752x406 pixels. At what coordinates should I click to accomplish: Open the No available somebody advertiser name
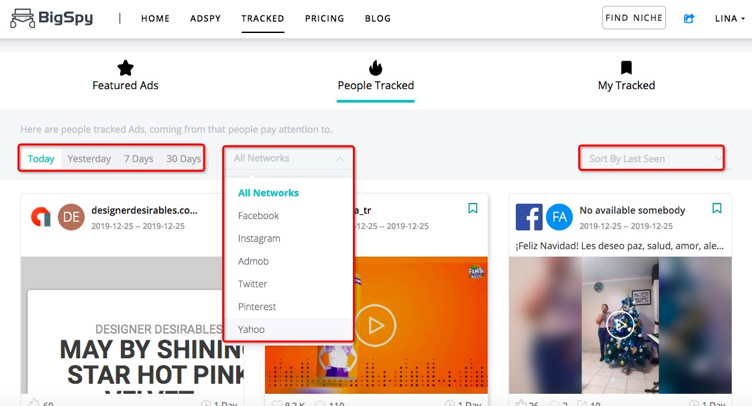(632, 210)
